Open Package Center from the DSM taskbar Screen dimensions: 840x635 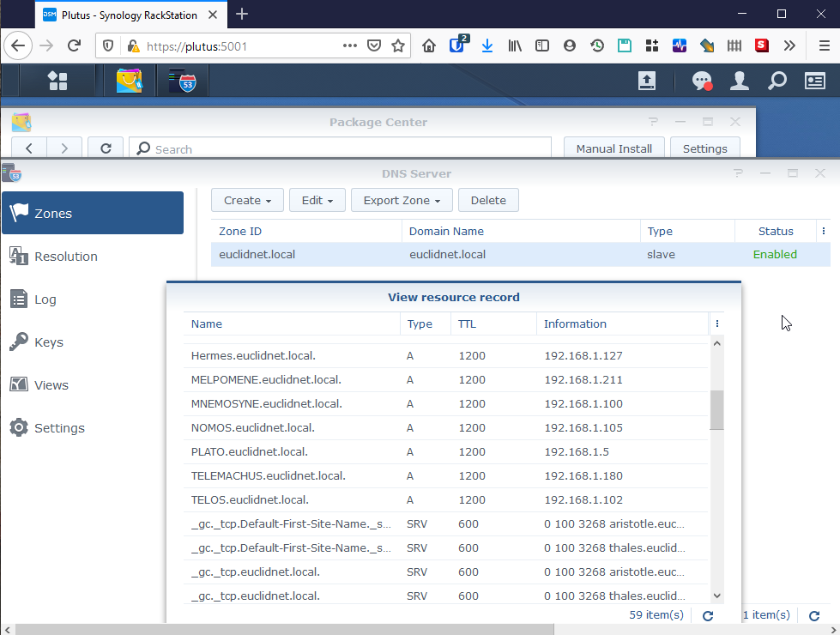coord(129,81)
